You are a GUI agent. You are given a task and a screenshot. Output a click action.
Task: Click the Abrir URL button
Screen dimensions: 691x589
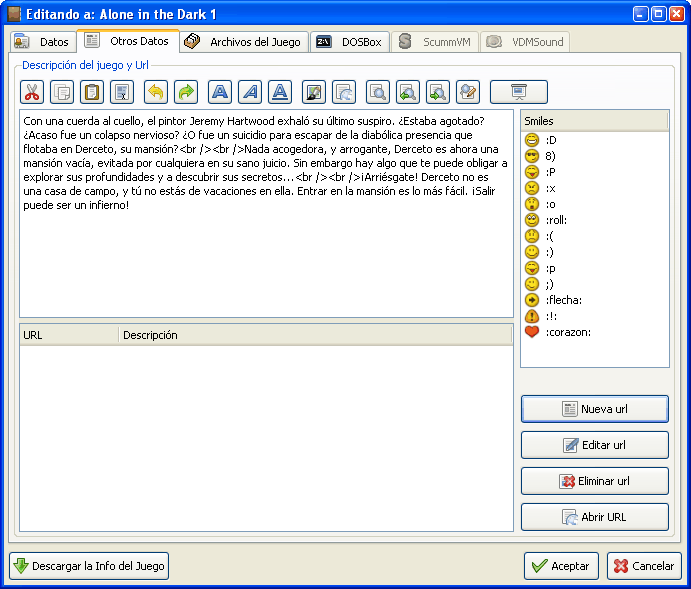595,517
